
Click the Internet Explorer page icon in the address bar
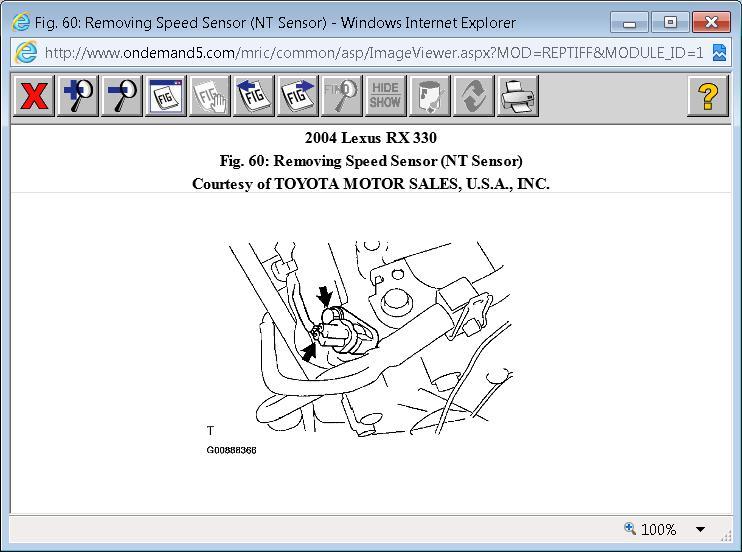[26, 52]
